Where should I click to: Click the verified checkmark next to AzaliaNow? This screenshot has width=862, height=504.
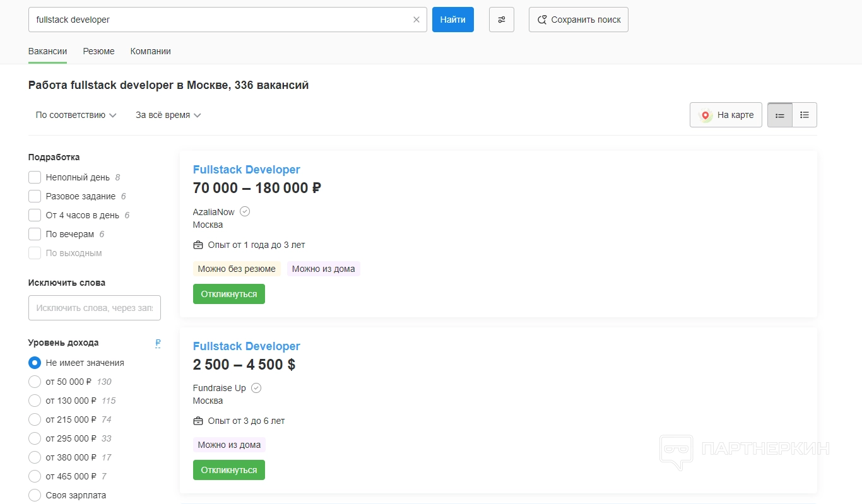click(x=245, y=212)
